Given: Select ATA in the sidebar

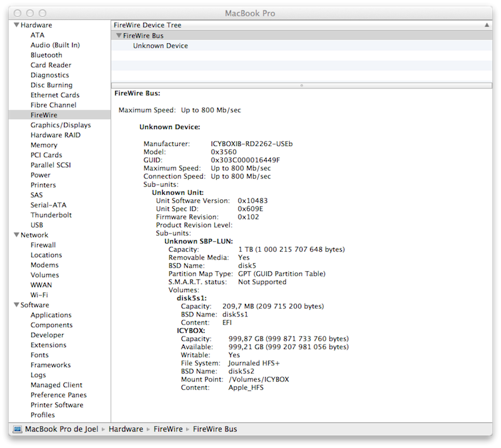Looking at the screenshot, I should (x=38, y=35).
